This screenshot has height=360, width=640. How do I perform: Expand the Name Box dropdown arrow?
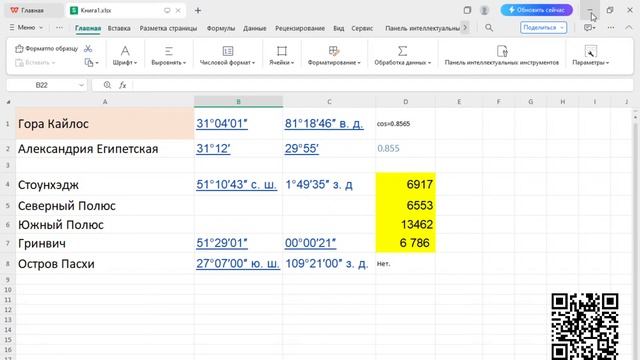point(81,85)
